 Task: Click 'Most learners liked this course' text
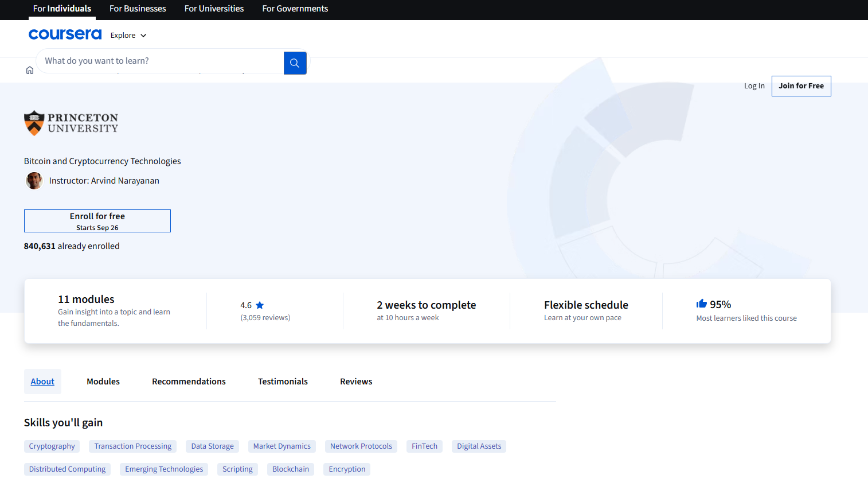(746, 318)
